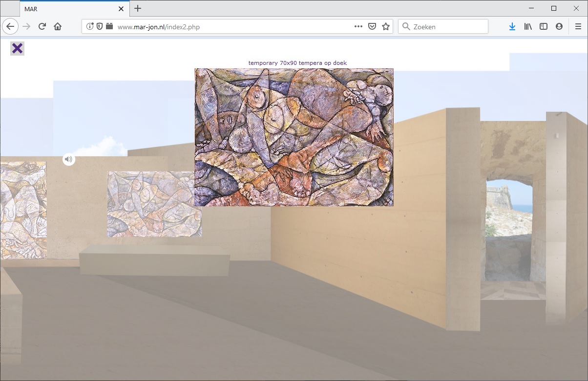Open the tracking protection shield panel
The image size is (588, 381).
coord(100,27)
